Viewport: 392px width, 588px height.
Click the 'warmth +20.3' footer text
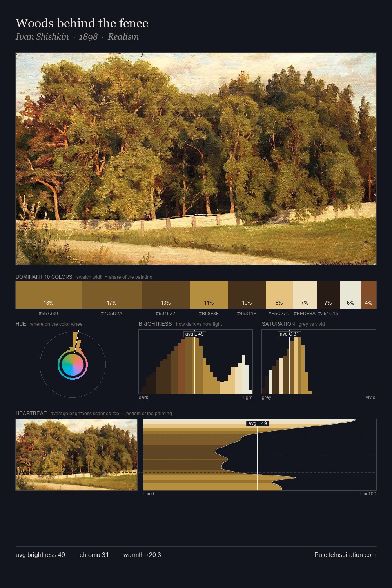(142, 555)
